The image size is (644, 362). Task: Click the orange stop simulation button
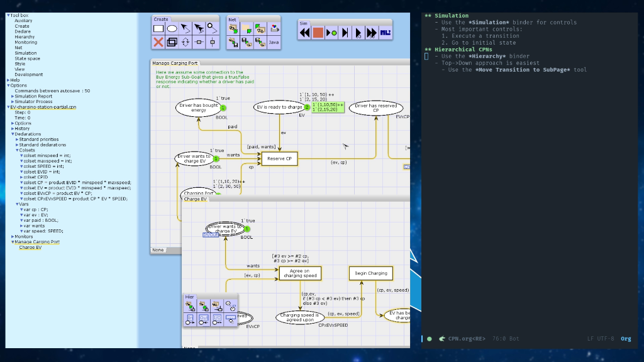pos(318,33)
